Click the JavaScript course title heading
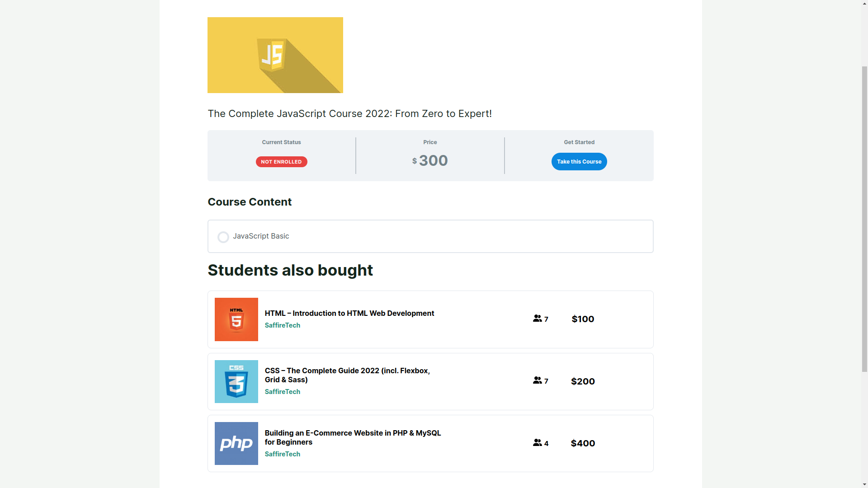The height and width of the screenshot is (488, 868). 349,113
